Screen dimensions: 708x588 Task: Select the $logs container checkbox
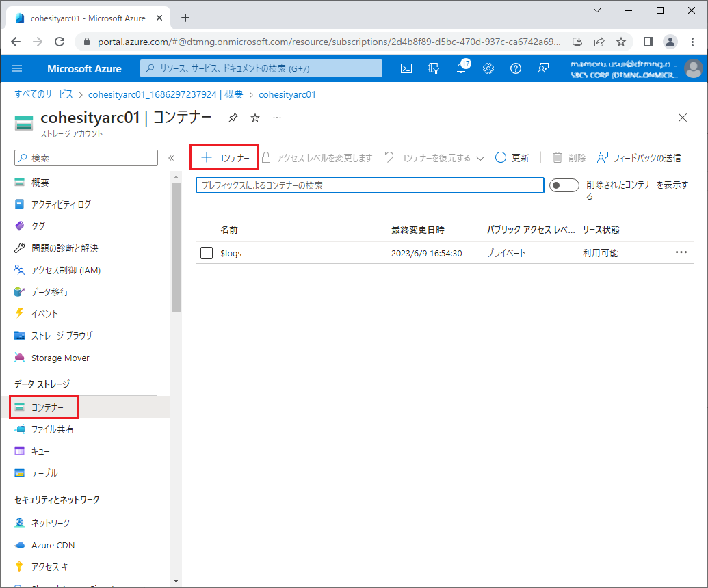pyautogui.click(x=207, y=253)
